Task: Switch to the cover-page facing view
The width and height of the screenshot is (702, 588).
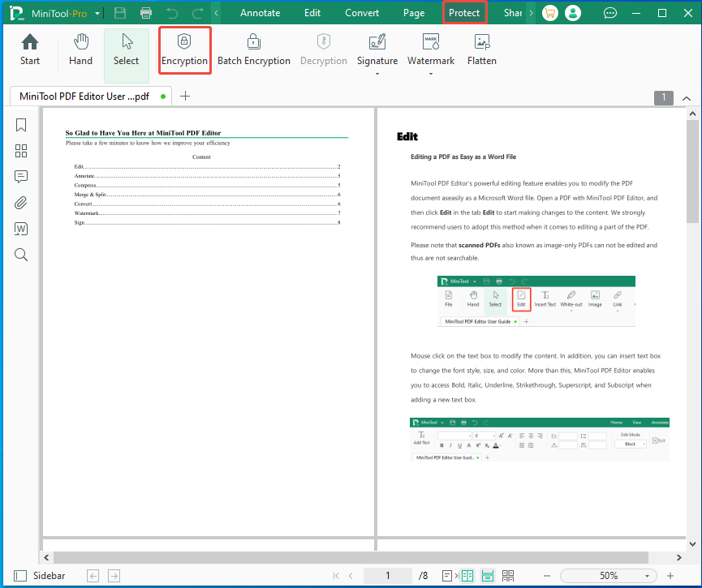Action: [x=508, y=576]
